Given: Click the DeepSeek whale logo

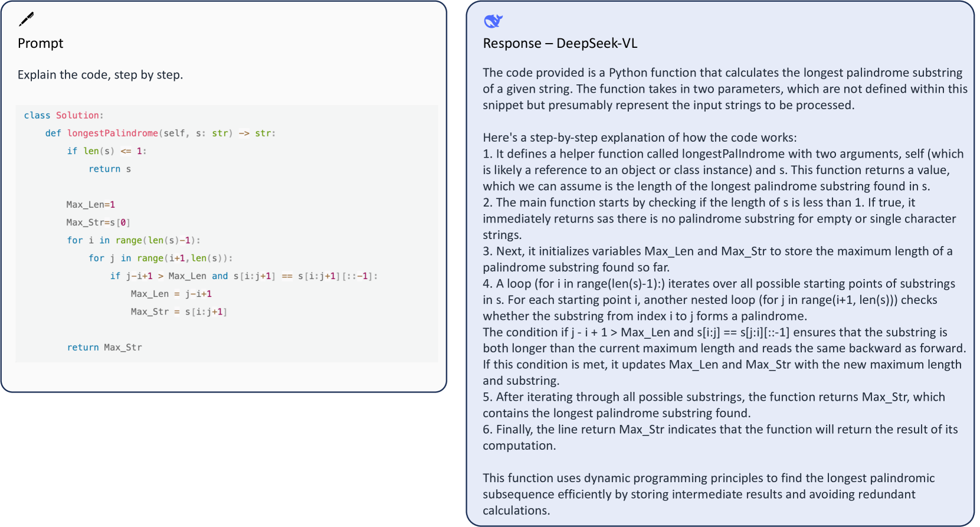Looking at the screenshot, I should [x=493, y=21].
